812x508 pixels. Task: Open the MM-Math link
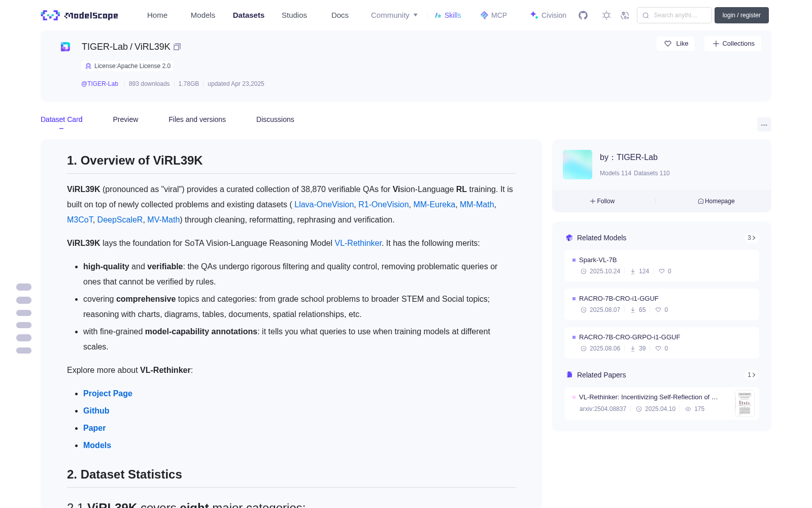(477, 204)
